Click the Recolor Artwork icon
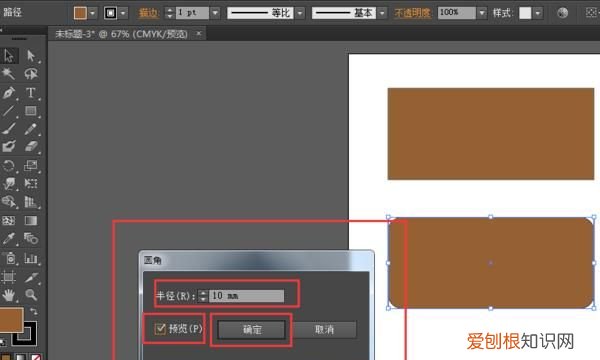The image size is (600, 360). click(x=562, y=13)
